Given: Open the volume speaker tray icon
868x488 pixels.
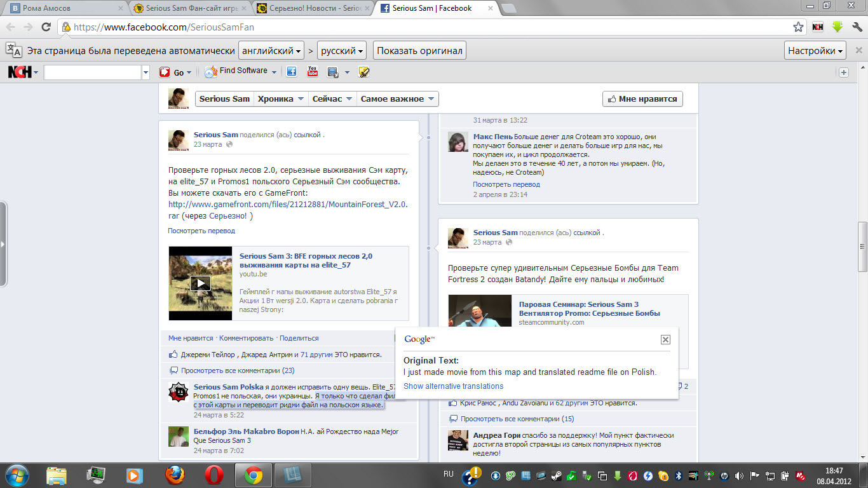Looking at the screenshot, I should [x=739, y=475].
